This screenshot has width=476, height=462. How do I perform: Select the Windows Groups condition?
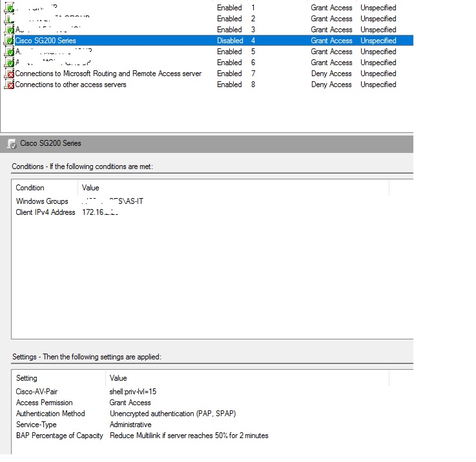42,201
